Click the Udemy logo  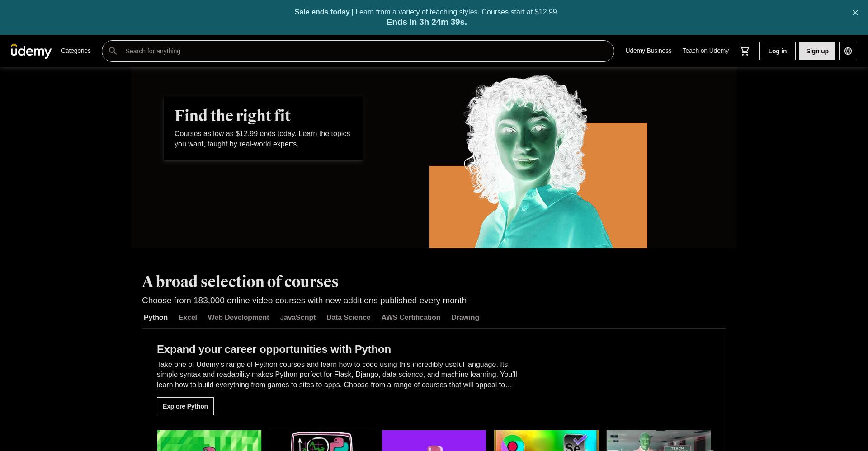(x=31, y=51)
